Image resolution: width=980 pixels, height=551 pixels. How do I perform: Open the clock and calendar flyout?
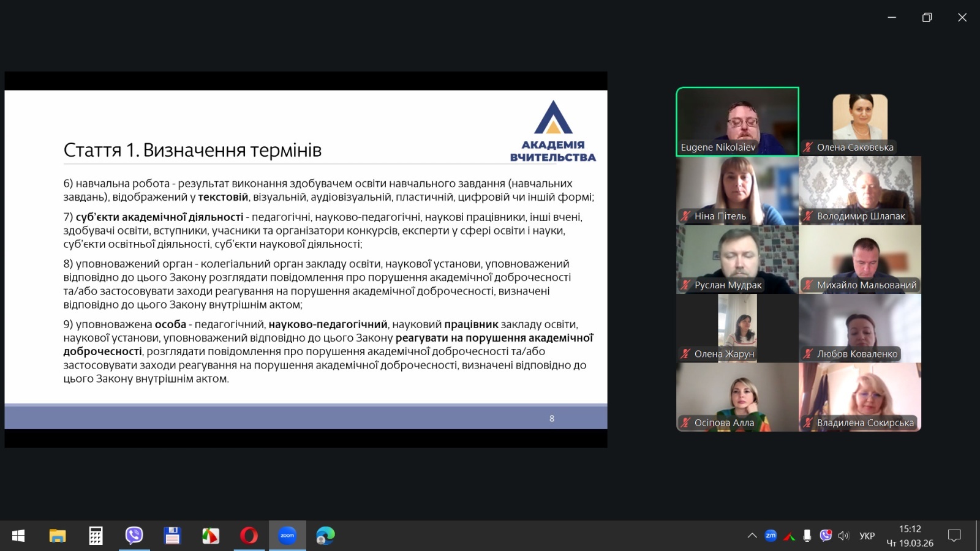[x=910, y=536]
